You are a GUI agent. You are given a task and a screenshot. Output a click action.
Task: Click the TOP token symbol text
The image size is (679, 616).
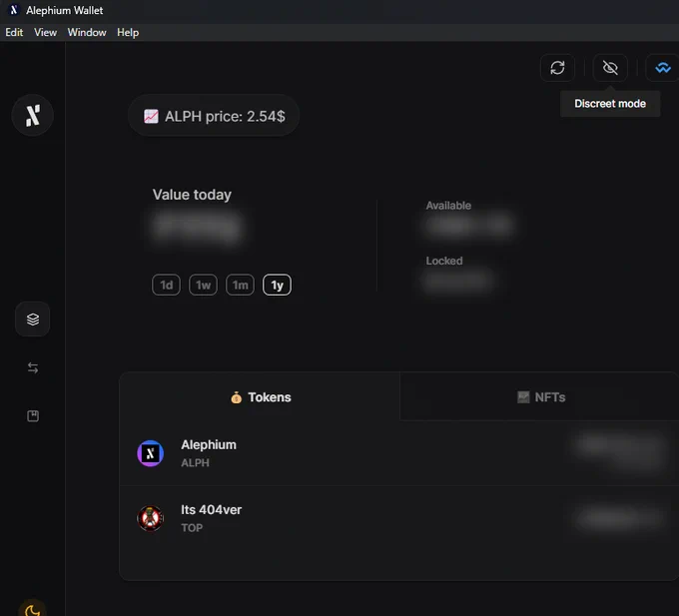[192, 528]
